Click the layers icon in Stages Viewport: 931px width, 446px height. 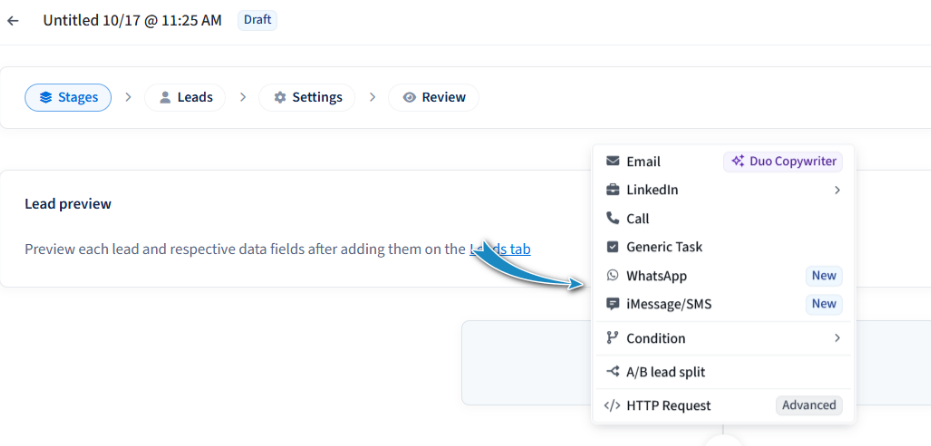click(46, 97)
